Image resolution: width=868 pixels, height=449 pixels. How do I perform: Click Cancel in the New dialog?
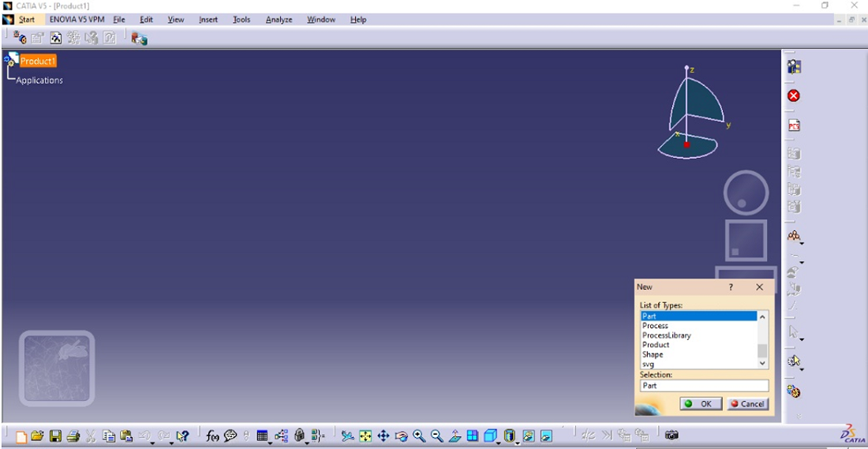pyautogui.click(x=746, y=403)
